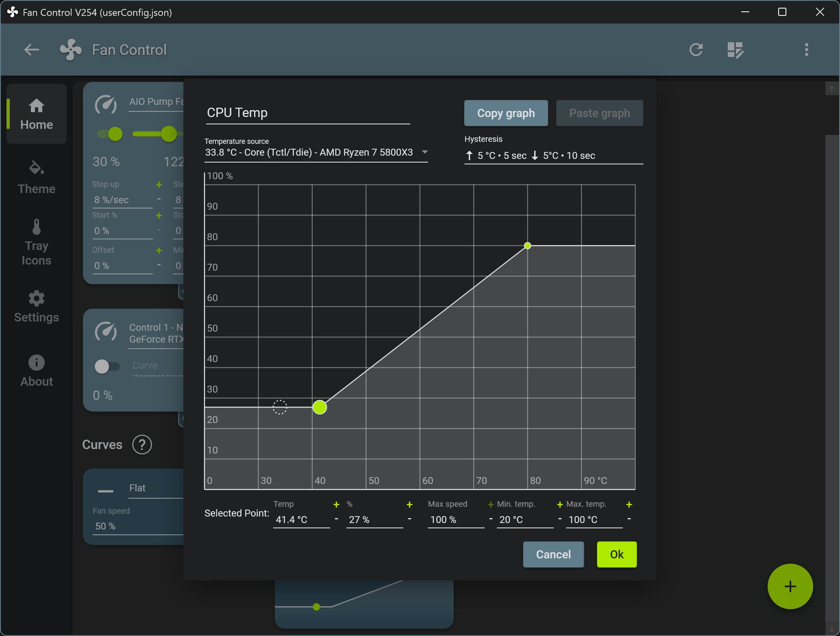Click the refresh sensors icon
This screenshot has width=840, height=636.
point(696,50)
